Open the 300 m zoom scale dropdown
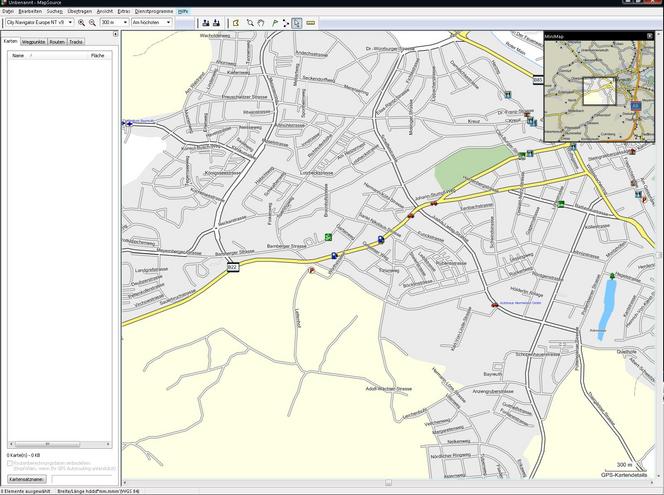The image size is (664, 495). pyautogui.click(x=125, y=22)
